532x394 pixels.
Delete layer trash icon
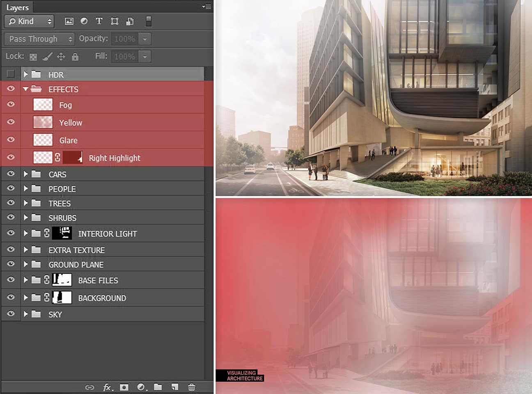[x=192, y=387]
